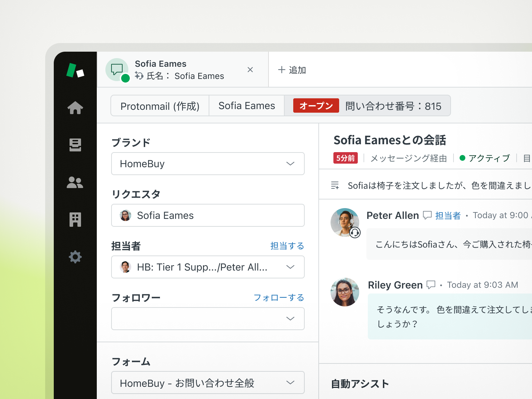Select the Protonmail (作成) breadcrumb tab
Image resolution: width=532 pixels, height=399 pixels.
point(160,106)
